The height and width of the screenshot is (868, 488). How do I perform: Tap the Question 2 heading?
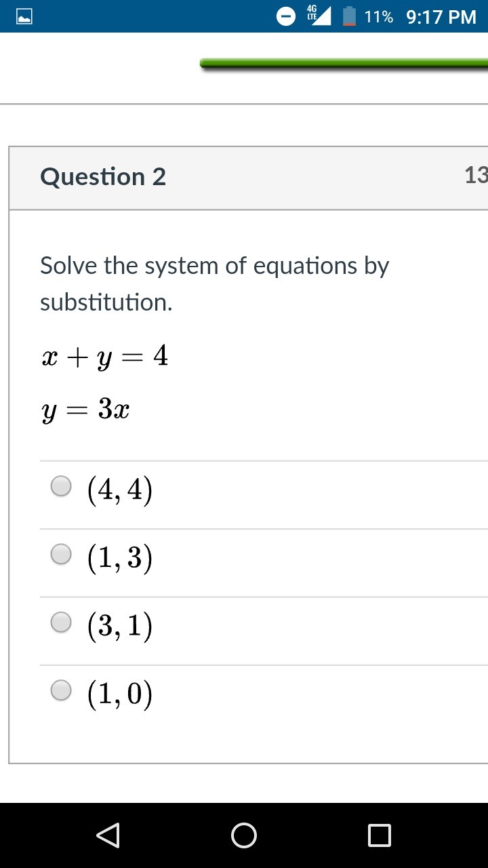coord(103,177)
